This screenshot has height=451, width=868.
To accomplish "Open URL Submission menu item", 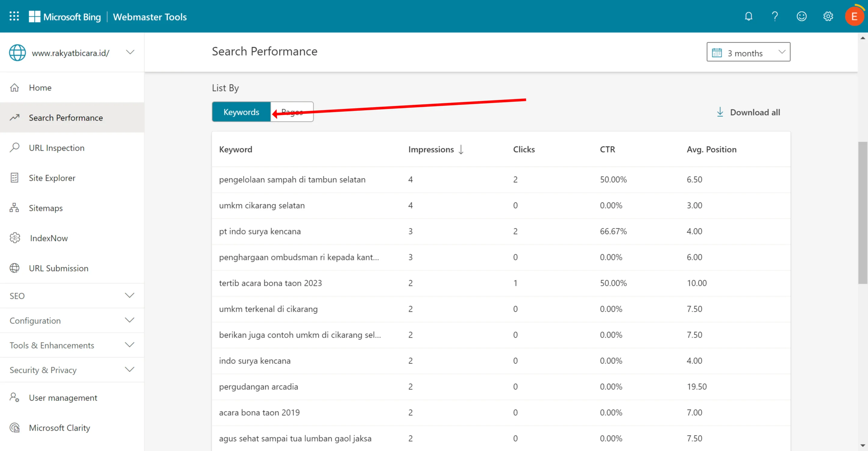I will coord(72,268).
